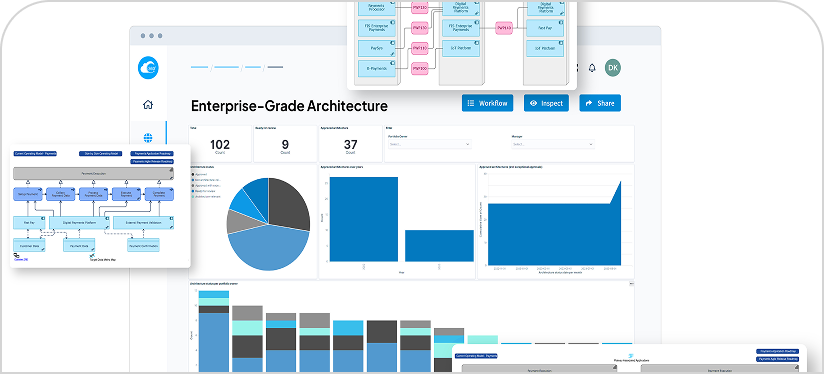Open the DK user avatar menu
Image resolution: width=824 pixels, height=374 pixels.
pos(613,68)
